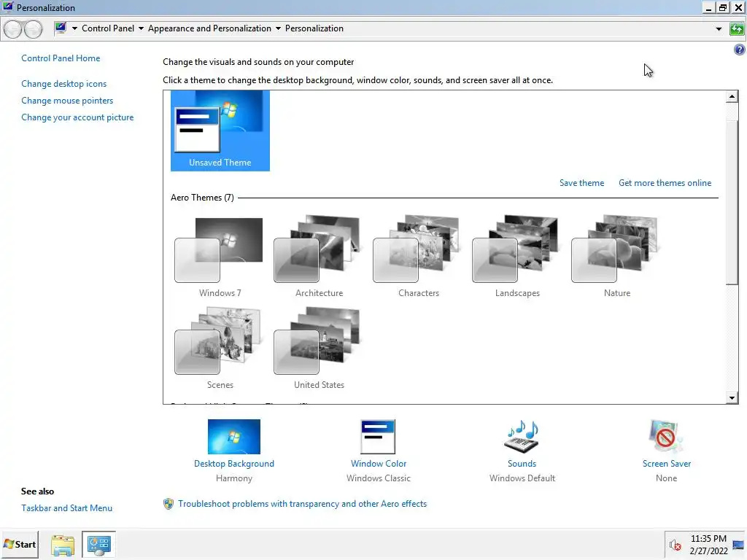Click the Windows Default label under Sounds
Viewport: 747px width, 560px height.
522,478
